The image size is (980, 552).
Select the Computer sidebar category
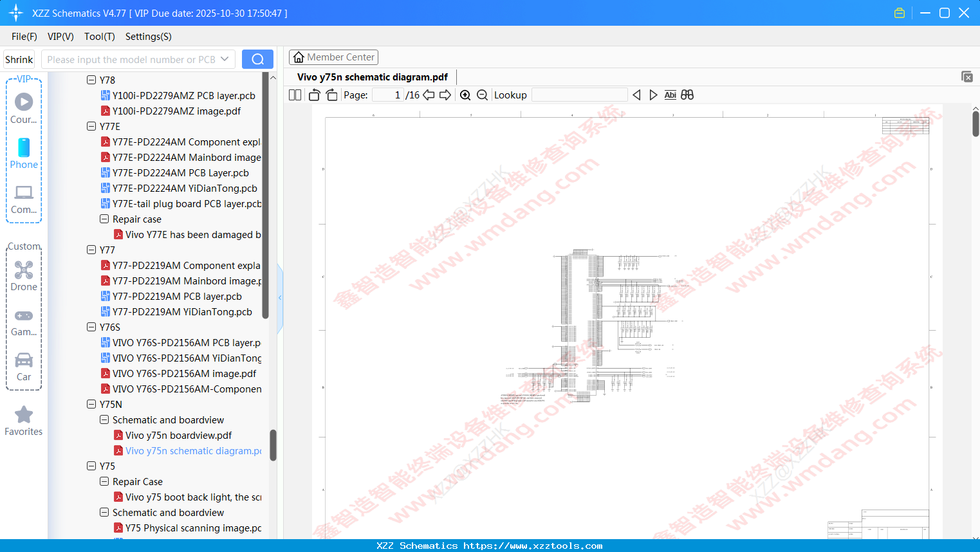point(24,199)
